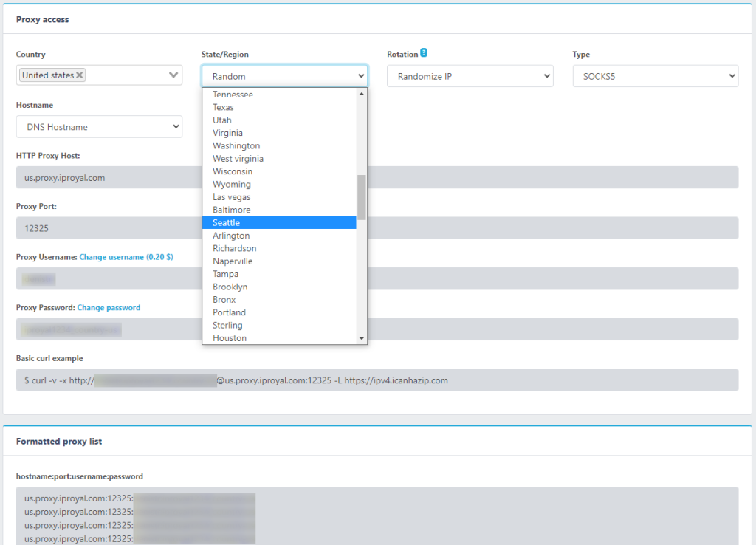Choose Virginia in the dropdown list
Image resolution: width=756 pixels, height=545 pixels.
279,133
